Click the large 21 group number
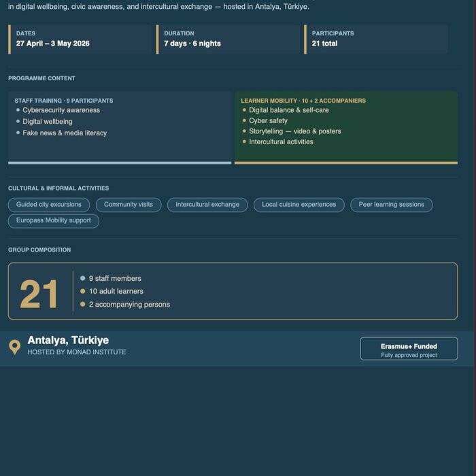The width and height of the screenshot is (476, 476). (x=39, y=294)
